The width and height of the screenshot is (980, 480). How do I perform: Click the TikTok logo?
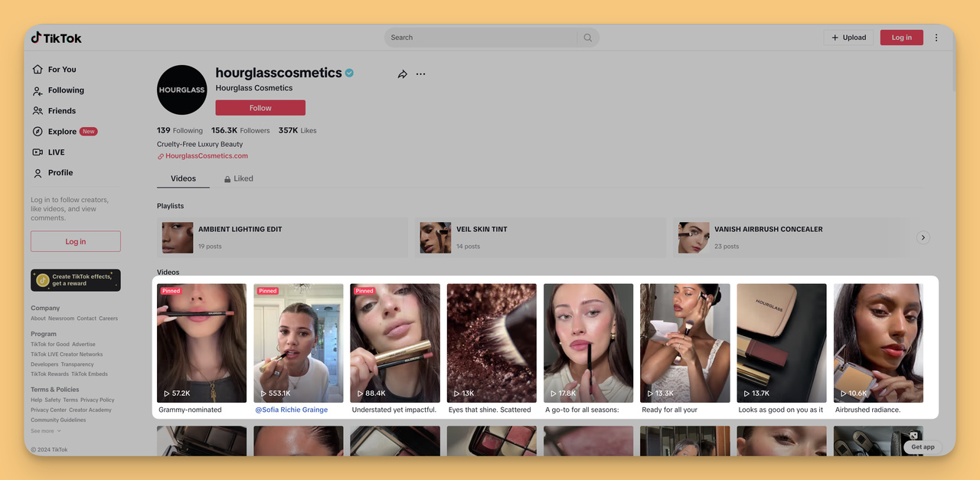click(56, 38)
